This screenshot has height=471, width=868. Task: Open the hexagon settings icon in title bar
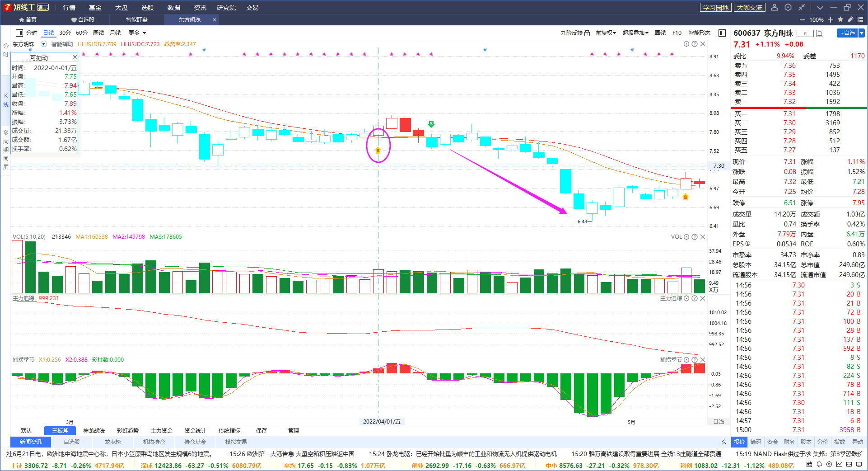click(x=788, y=7)
